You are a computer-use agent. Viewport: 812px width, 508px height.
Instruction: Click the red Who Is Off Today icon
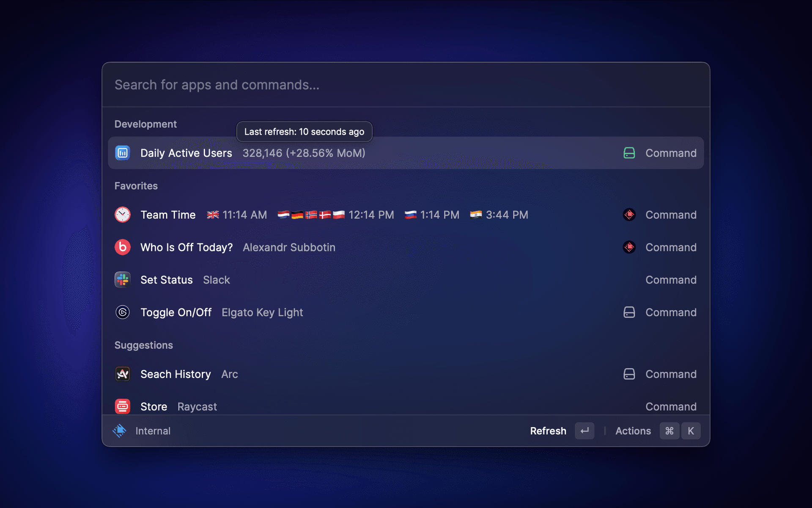click(123, 247)
